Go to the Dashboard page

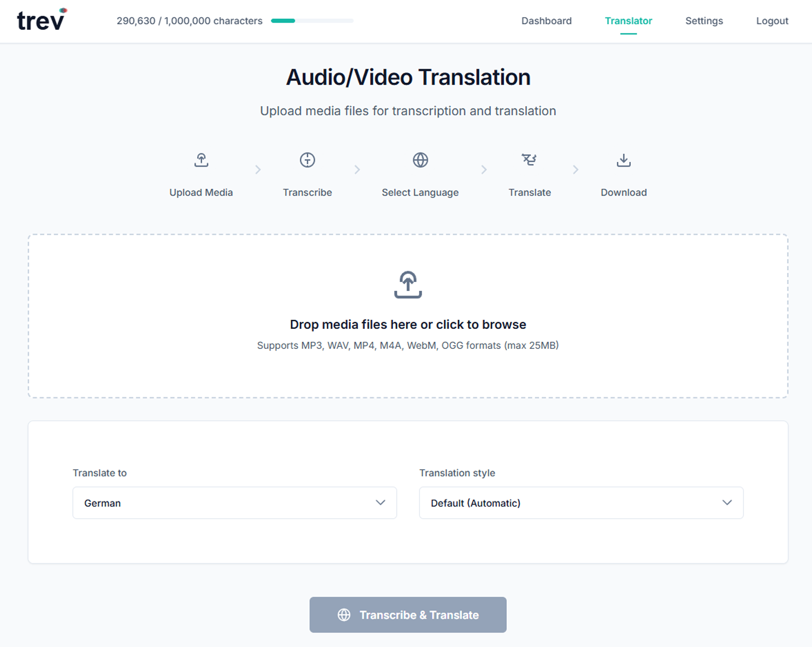coord(546,21)
